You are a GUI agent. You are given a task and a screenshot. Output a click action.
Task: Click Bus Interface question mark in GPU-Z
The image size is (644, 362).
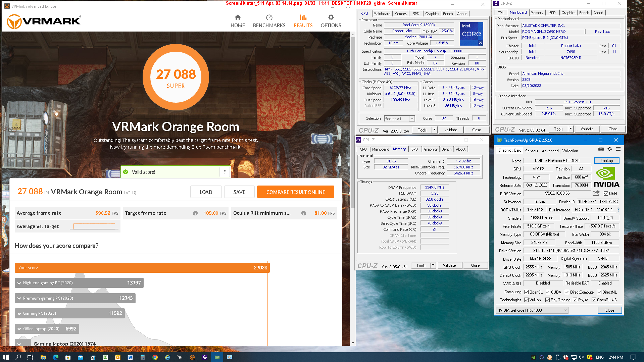(618, 210)
